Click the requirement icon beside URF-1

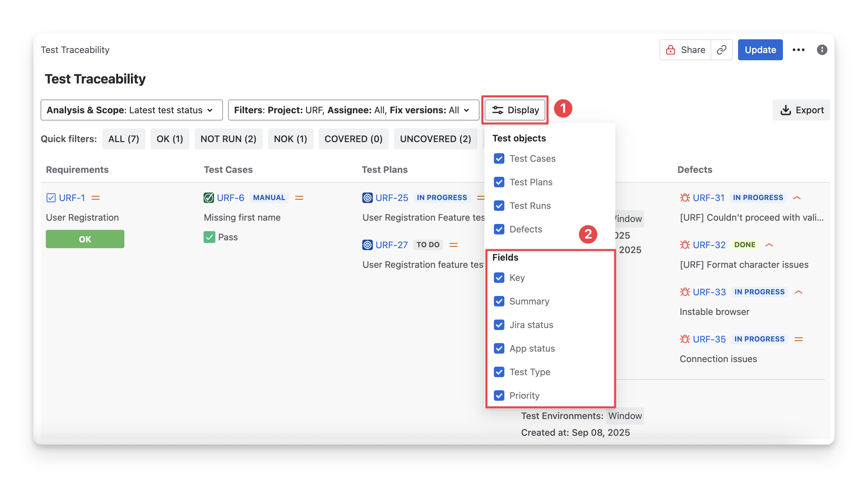coord(51,197)
